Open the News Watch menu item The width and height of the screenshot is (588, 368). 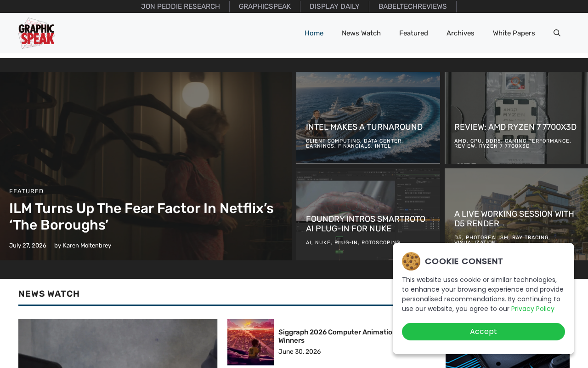tap(361, 33)
